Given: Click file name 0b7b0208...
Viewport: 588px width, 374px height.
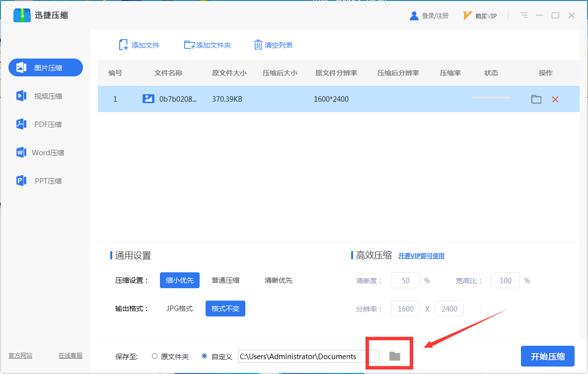Looking at the screenshot, I should [x=178, y=99].
